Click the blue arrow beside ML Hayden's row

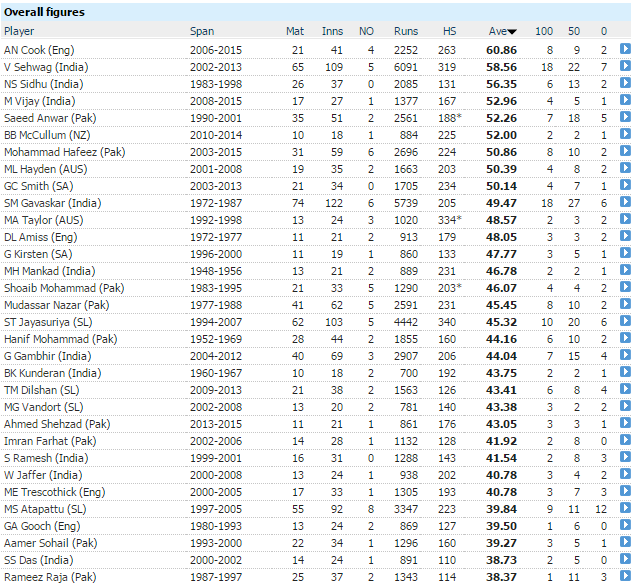(x=625, y=168)
